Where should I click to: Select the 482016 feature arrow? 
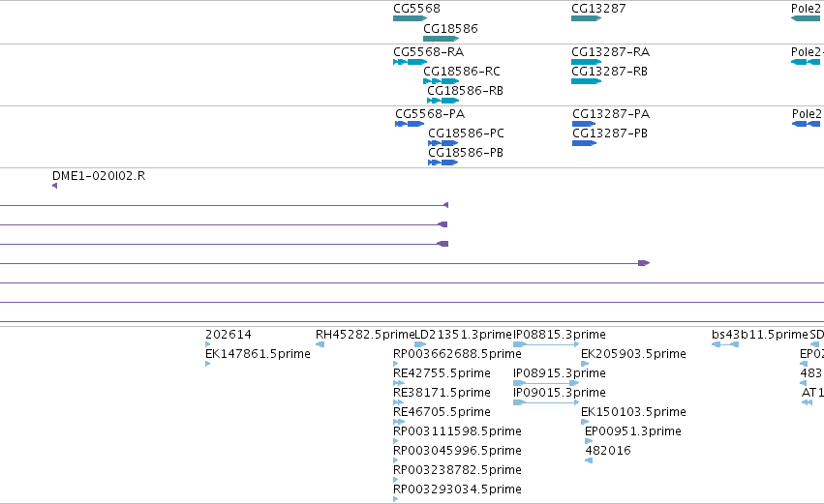[x=589, y=460]
